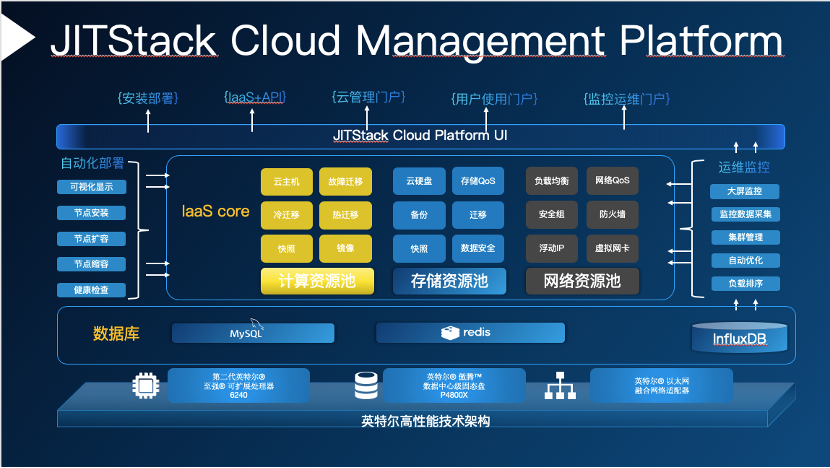Select the 云硬盘 storage block

(x=419, y=181)
